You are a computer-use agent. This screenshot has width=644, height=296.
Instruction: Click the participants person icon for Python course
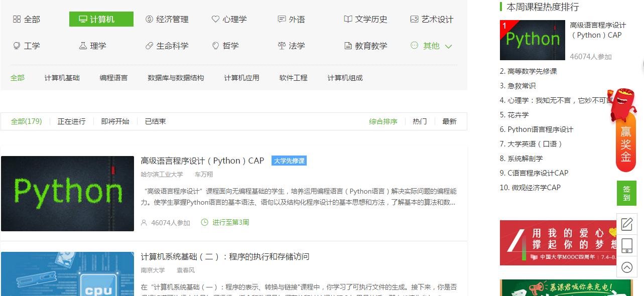click(144, 222)
